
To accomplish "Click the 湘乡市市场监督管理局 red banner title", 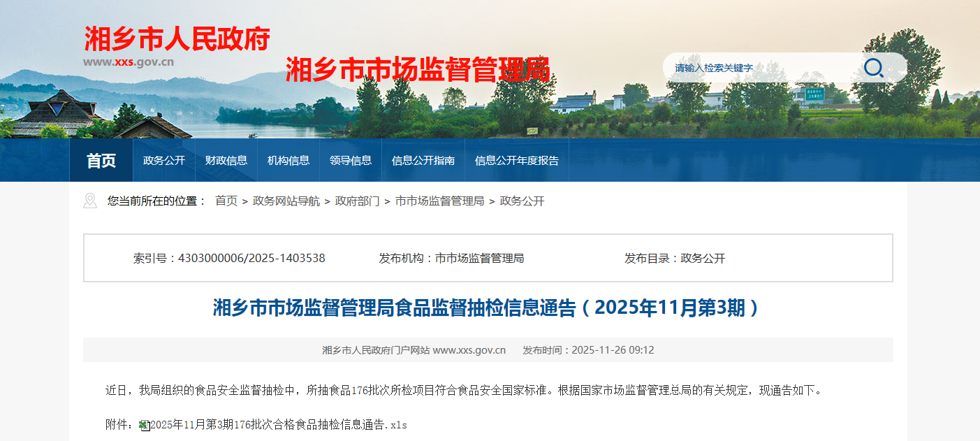I will pos(418,70).
